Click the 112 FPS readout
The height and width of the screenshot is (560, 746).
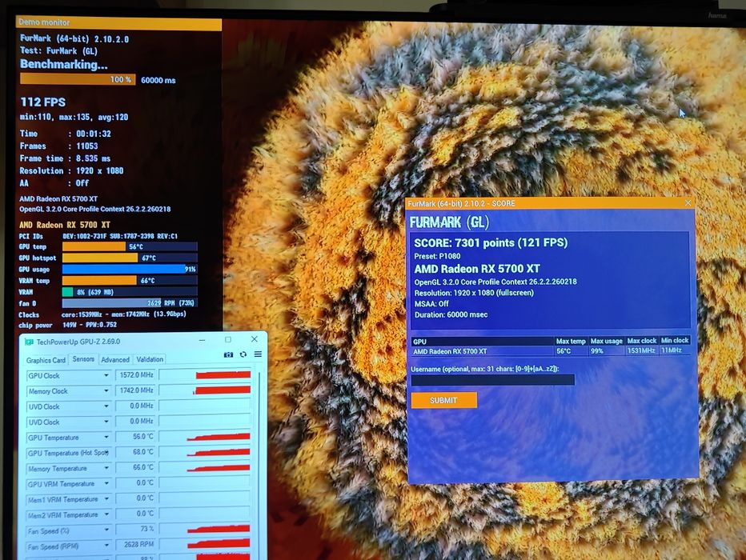click(42, 102)
